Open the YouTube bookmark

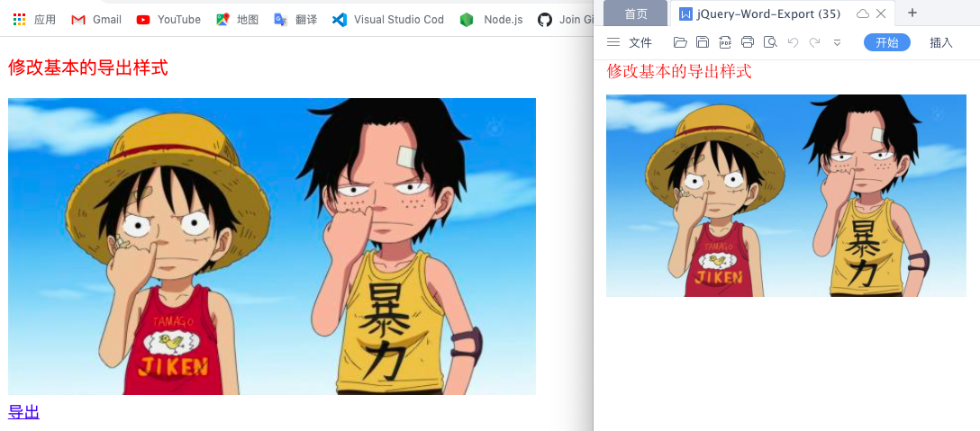point(168,20)
